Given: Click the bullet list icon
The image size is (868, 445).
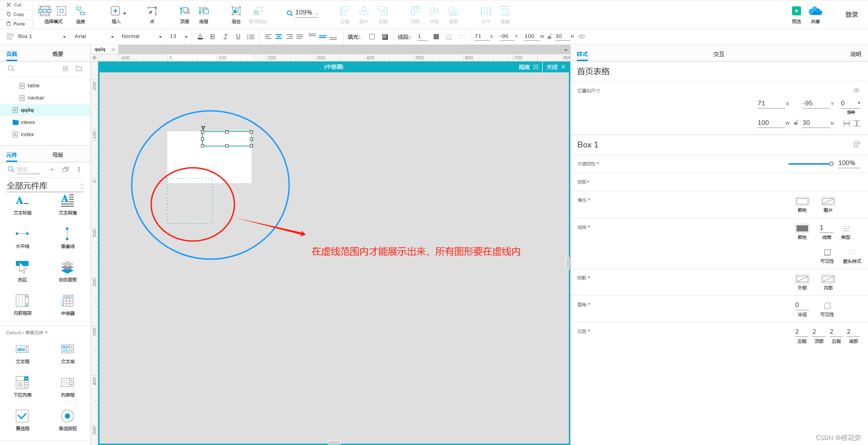Looking at the screenshot, I should (x=251, y=37).
